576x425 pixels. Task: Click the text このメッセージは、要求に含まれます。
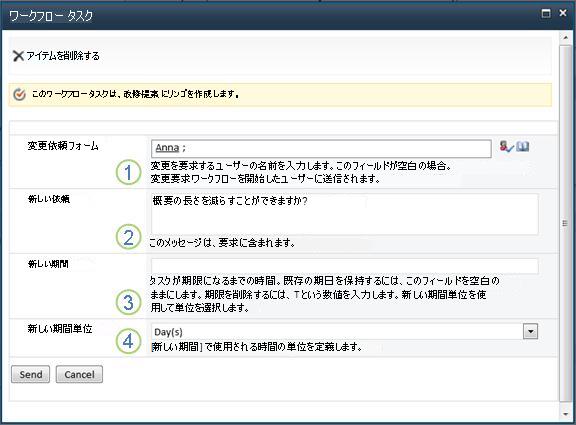tap(222, 243)
